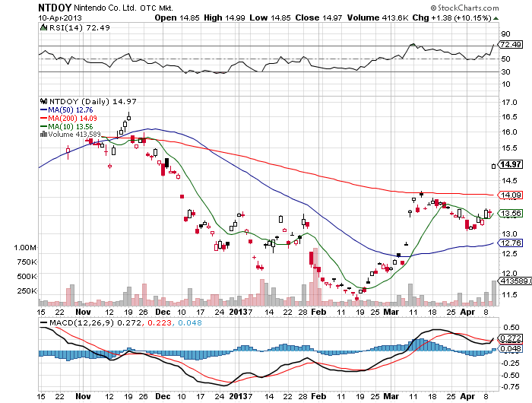Click the 2013 label on price chart axis
This screenshot has width=532, height=403.
[x=238, y=312]
